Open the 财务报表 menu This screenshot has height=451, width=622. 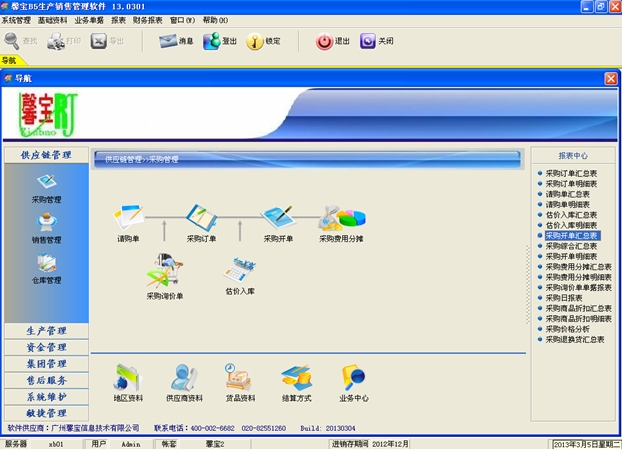[x=148, y=20]
